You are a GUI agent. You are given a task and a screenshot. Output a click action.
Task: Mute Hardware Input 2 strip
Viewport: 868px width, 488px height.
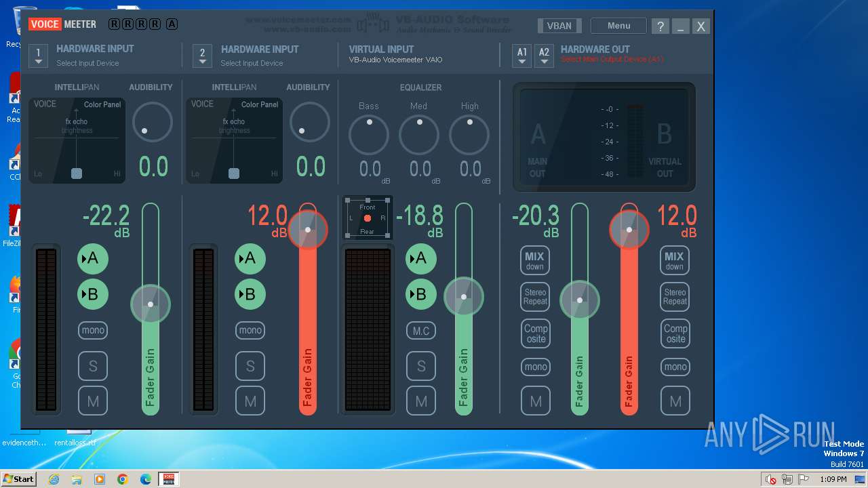(x=250, y=401)
